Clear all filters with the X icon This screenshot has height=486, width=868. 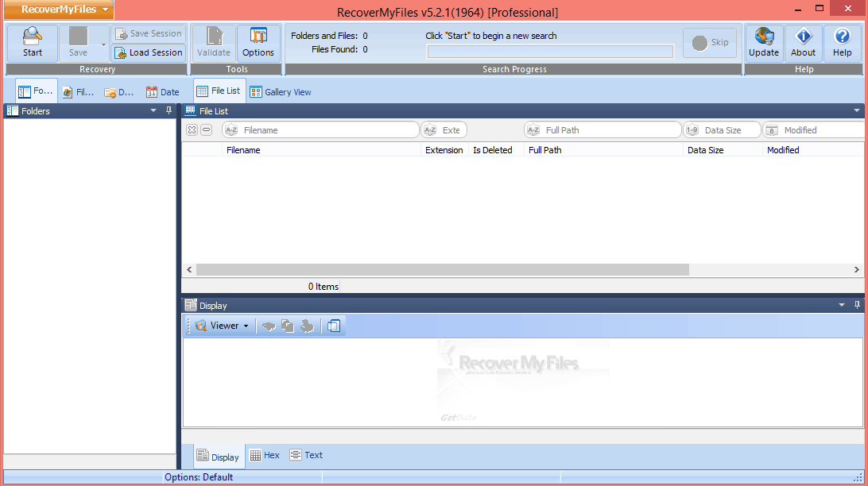click(x=192, y=130)
